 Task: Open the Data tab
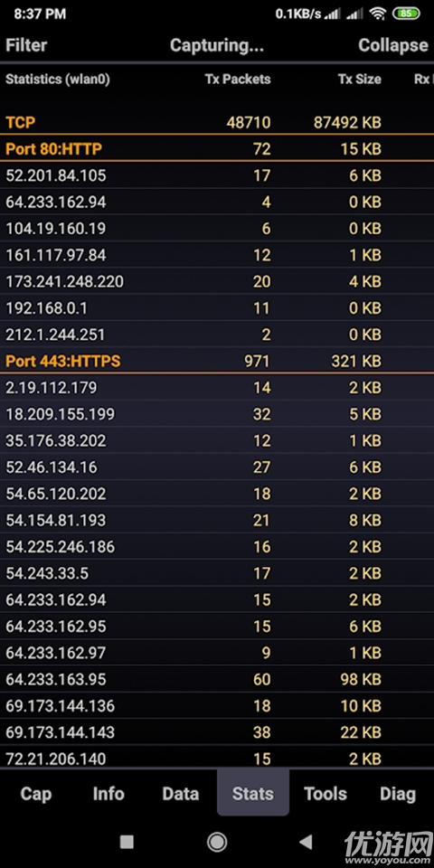[181, 793]
